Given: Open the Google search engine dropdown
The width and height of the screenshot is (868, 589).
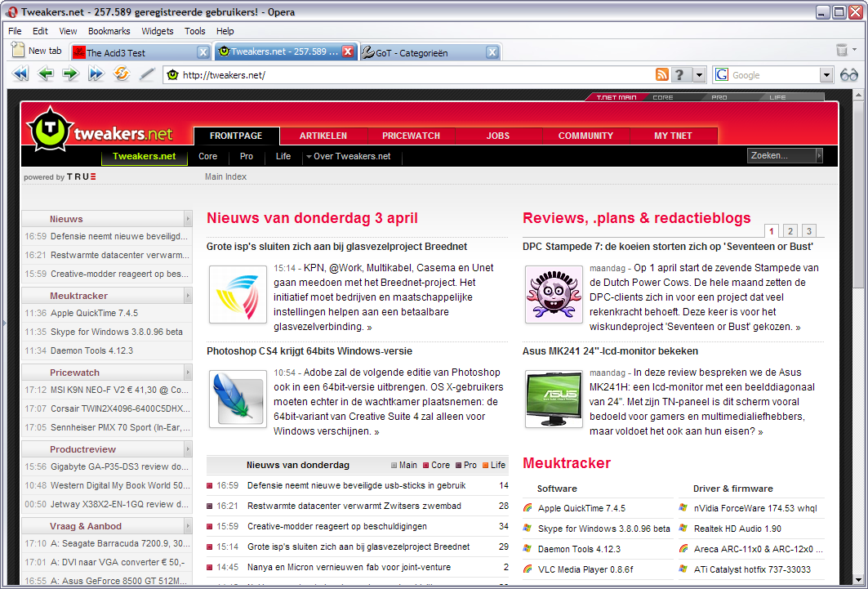Looking at the screenshot, I should [x=826, y=74].
